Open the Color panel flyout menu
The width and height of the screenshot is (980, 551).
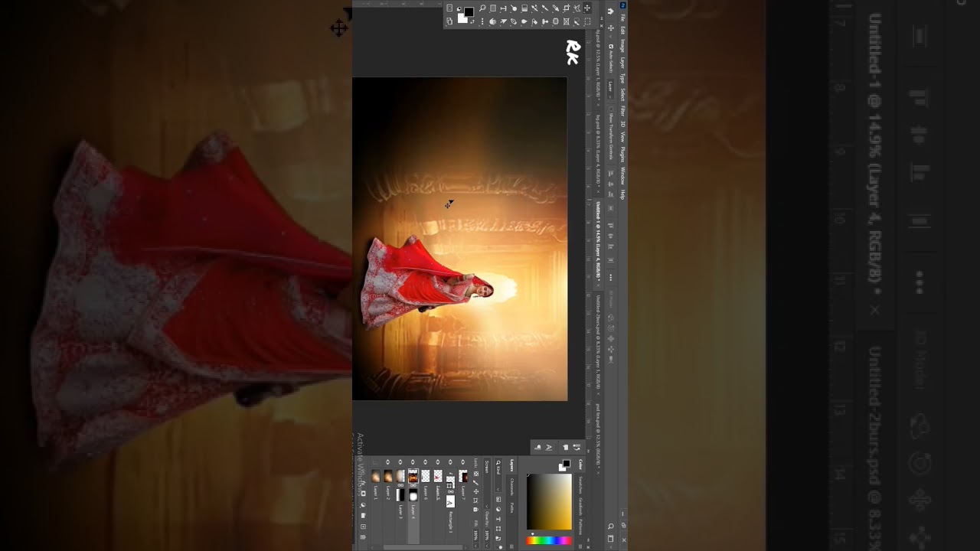coord(580,546)
